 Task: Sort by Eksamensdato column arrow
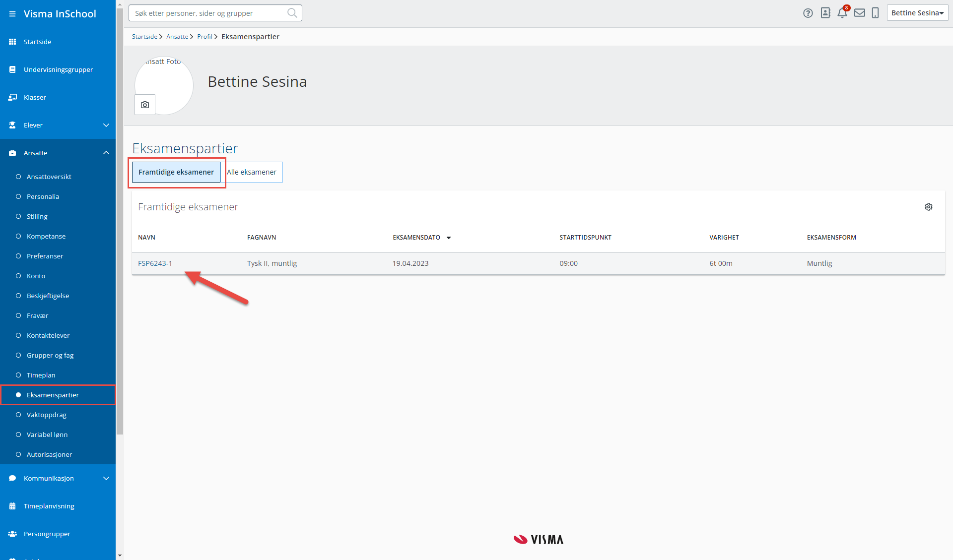coord(449,238)
